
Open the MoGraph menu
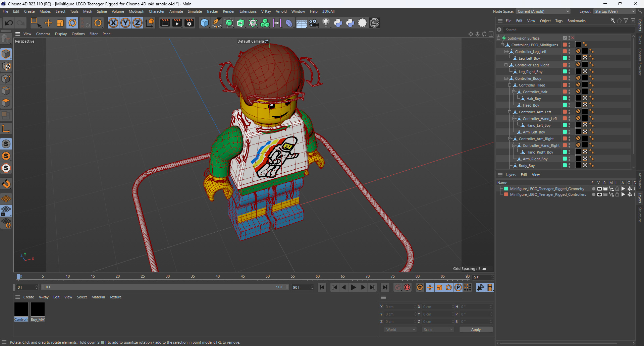click(136, 11)
